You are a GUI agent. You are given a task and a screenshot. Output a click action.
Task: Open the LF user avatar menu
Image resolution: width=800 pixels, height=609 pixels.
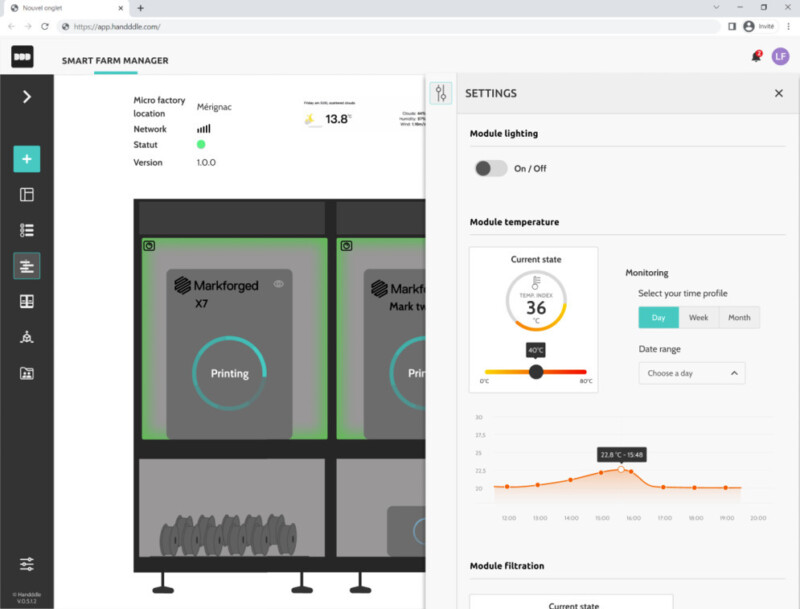(x=780, y=57)
